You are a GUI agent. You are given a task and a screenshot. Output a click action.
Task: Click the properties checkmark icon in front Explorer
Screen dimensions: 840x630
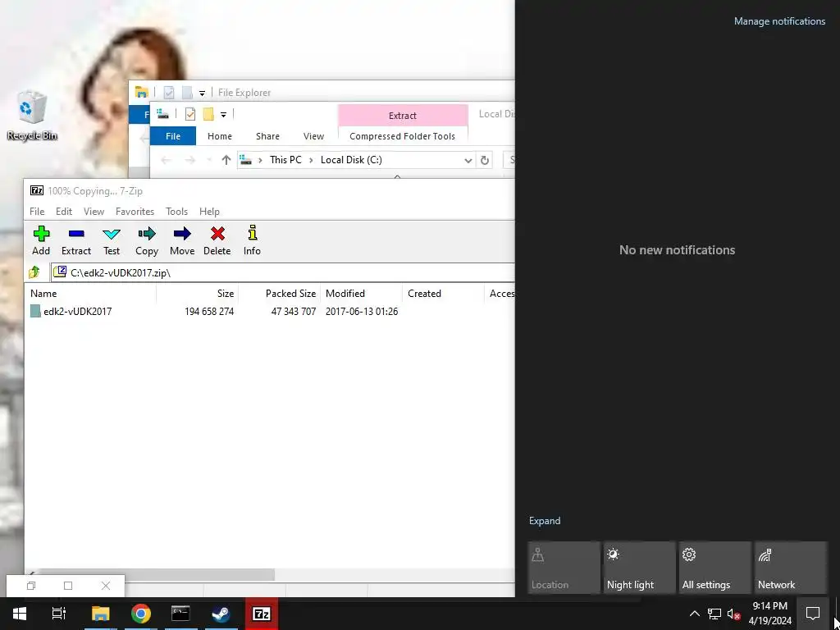pyautogui.click(x=190, y=114)
